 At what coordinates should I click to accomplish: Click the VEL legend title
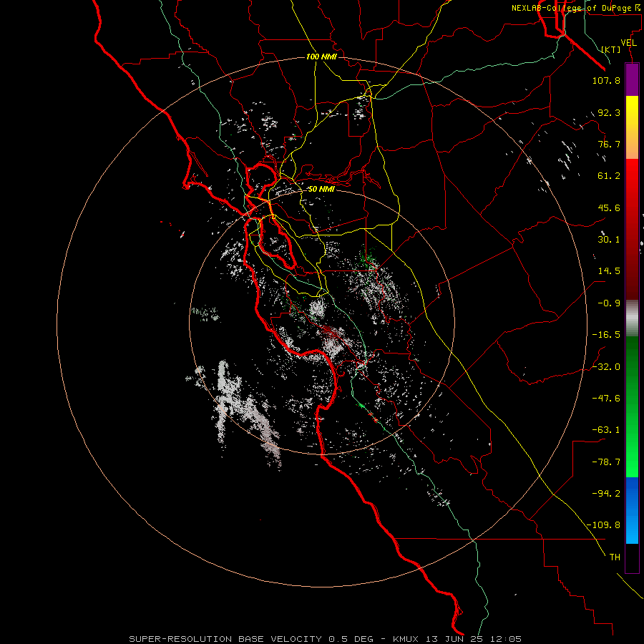pyautogui.click(x=628, y=43)
